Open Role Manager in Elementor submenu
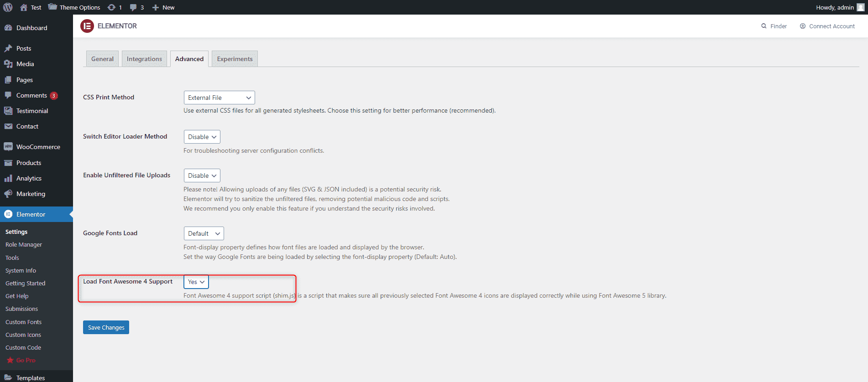The width and height of the screenshot is (868, 382). point(24,245)
